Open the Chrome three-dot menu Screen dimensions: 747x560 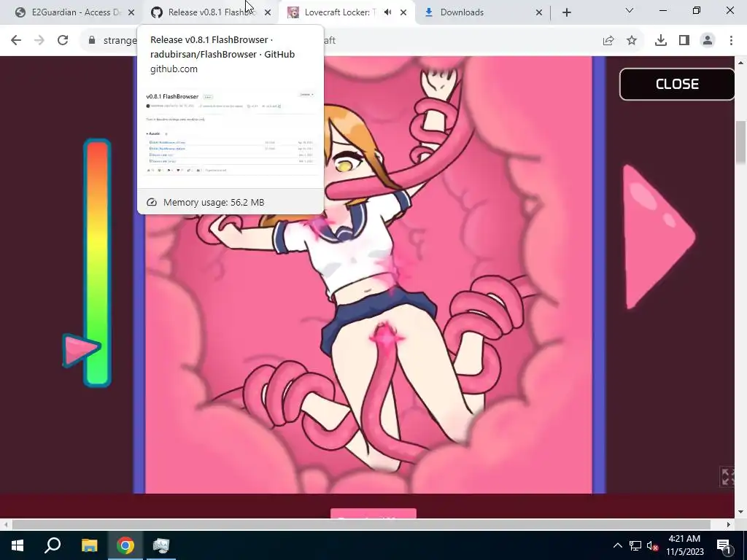(x=731, y=41)
